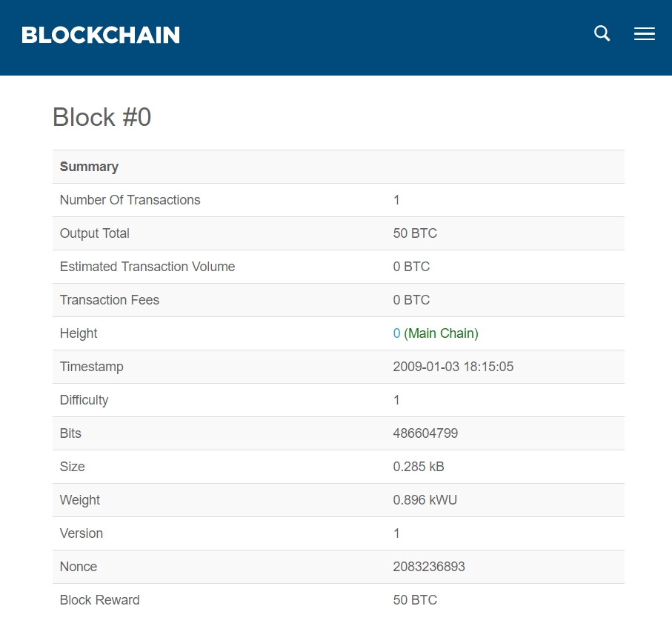Viewport: 672px width, 626px height.
Task: Click the Nonce value 2083236893
Action: (x=428, y=567)
